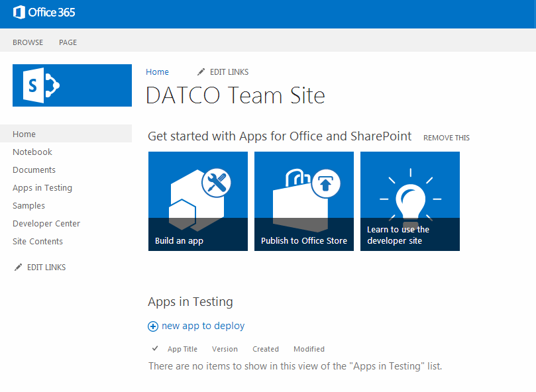Click the Office 365 logo icon

pyautogui.click(x=20, y=12)
